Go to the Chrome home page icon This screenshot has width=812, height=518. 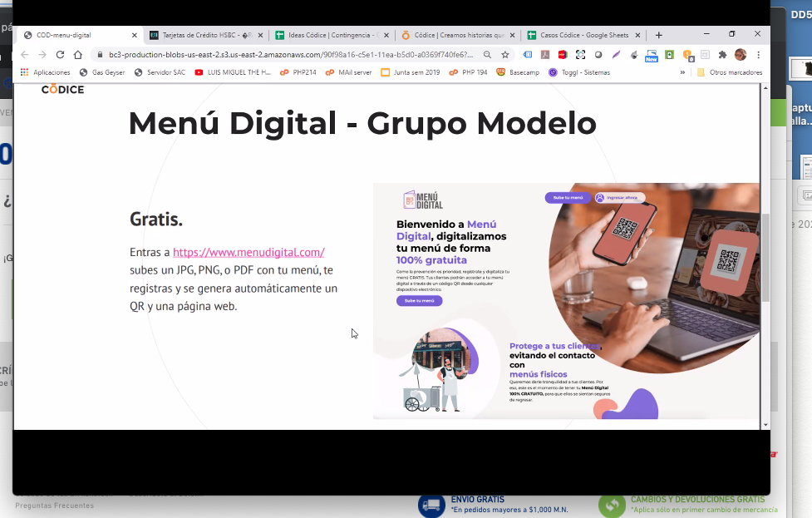[77, 54]
